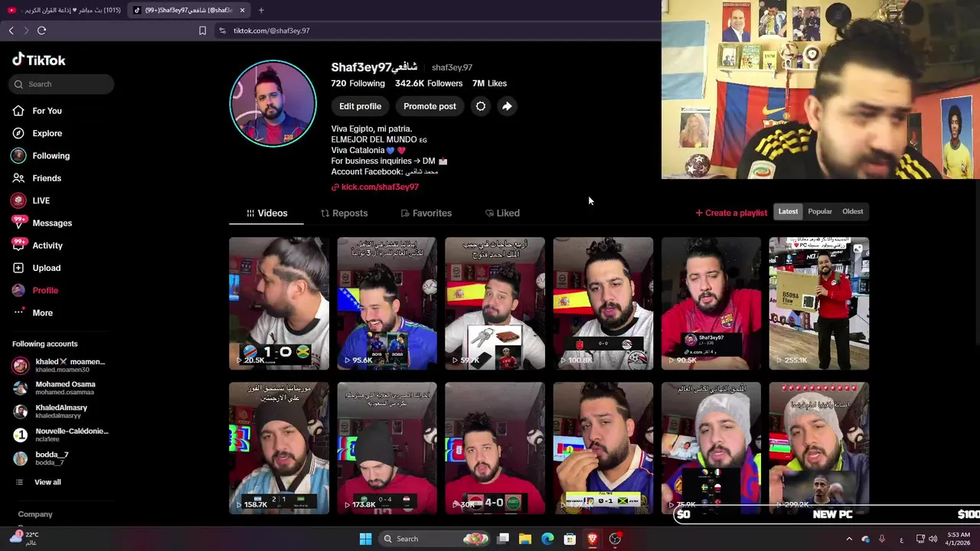Click Create a playlist

pos(731,213)
